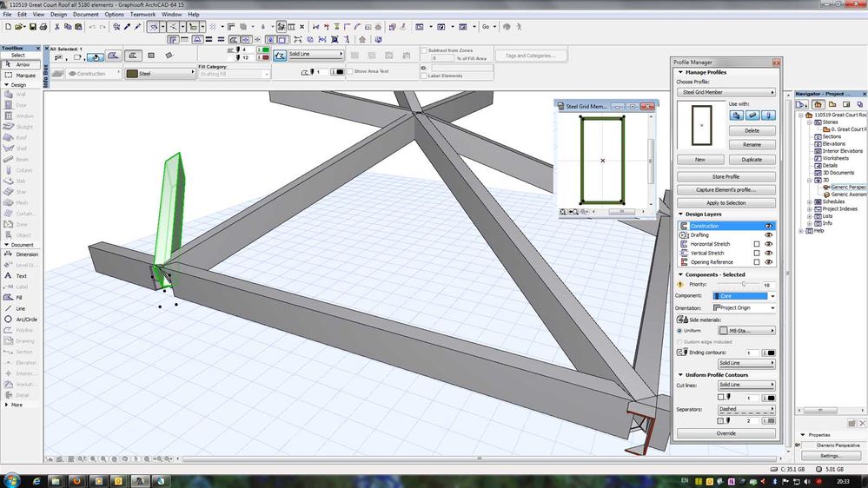Select the Uniform side materials radio button
Viewport: 868px width, 488px height.
679,331
